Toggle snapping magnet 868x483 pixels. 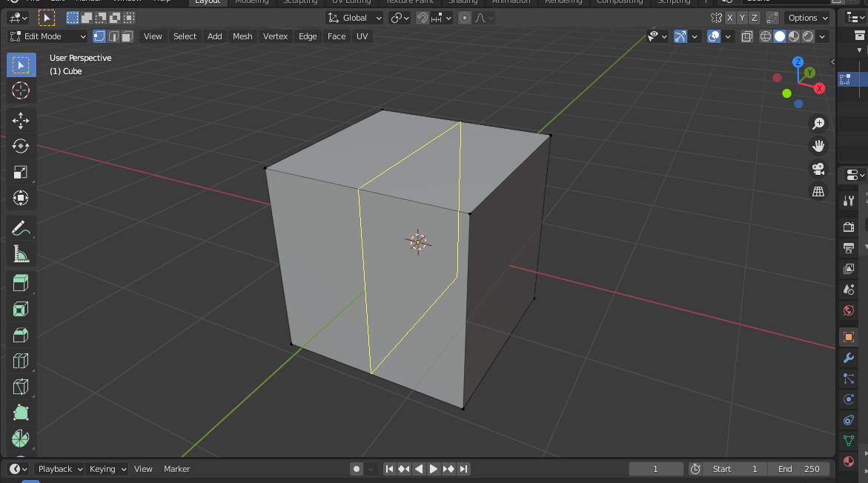click(x=423, y=18)
